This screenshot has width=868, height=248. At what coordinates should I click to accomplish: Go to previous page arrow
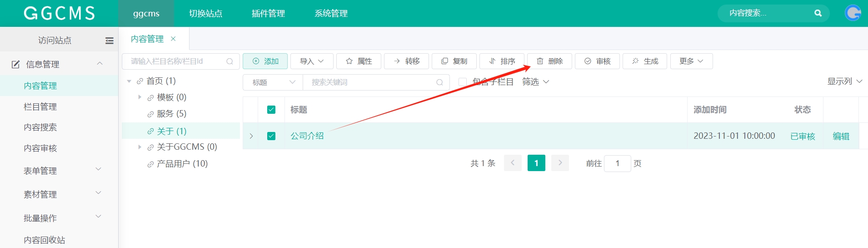click(x=513, y=163)
